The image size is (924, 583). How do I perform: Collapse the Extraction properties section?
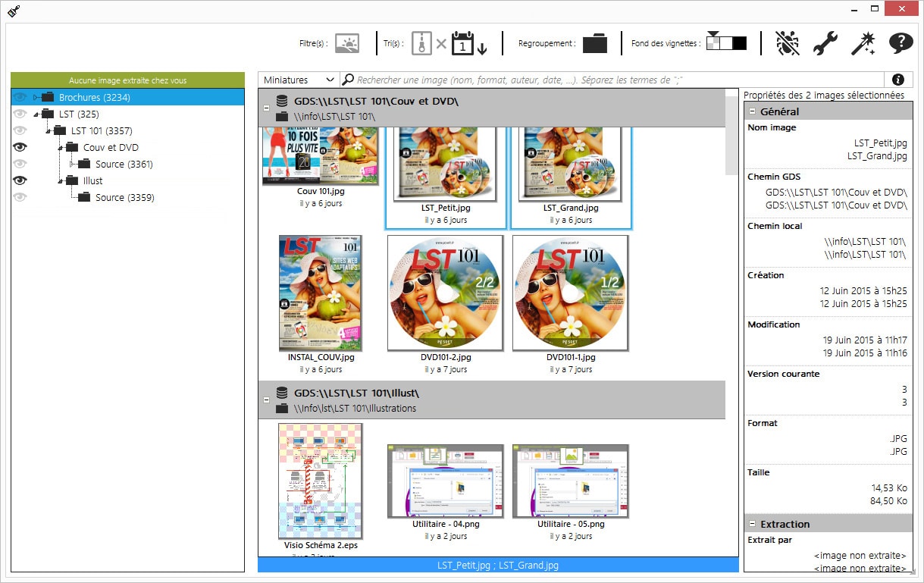tap(753, 524)
